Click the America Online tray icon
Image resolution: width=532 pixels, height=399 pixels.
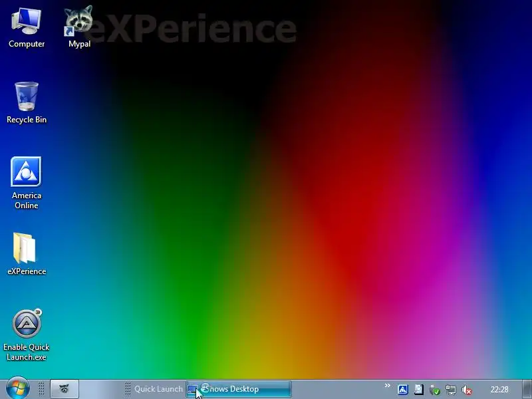tap(403, 389)
